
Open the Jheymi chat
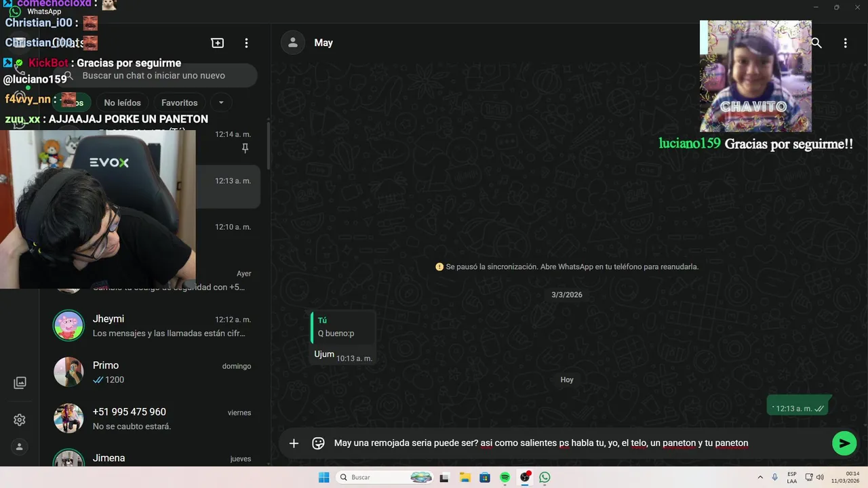click(x=152, y=326)
